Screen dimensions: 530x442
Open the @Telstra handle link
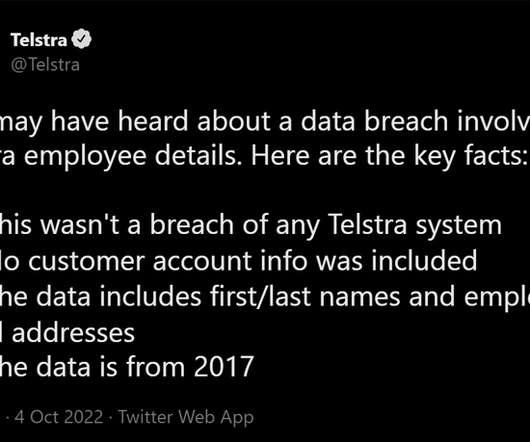coord(45,64)
